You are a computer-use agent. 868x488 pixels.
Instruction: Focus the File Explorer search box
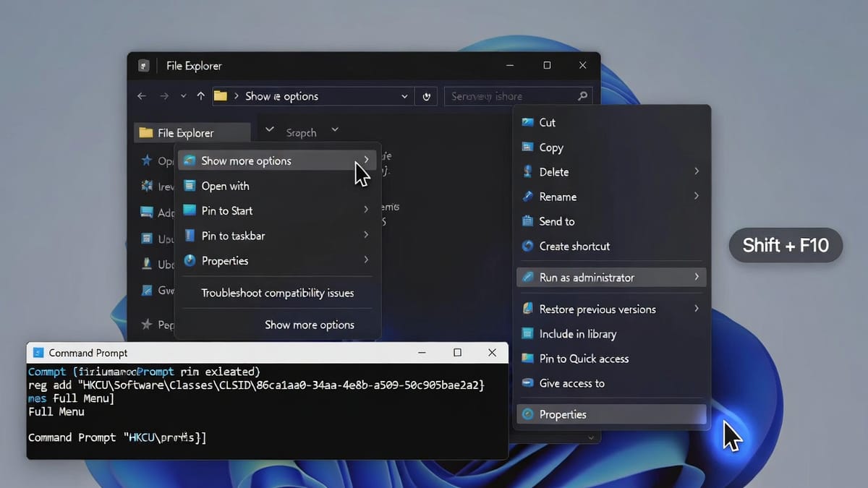(518, 96)
